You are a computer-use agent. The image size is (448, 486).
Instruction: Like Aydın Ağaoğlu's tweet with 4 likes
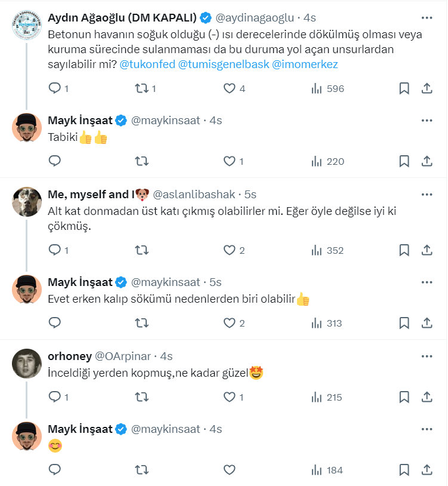tap(230, 88)
